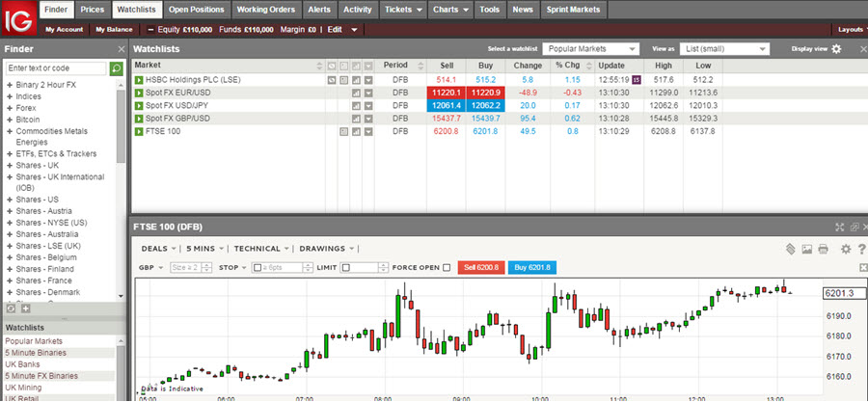The width and height of the screenshot is (868, 402).
Task: Open deal ticket arrow for Spot FX GBP/USD
Action: [139, 119]
